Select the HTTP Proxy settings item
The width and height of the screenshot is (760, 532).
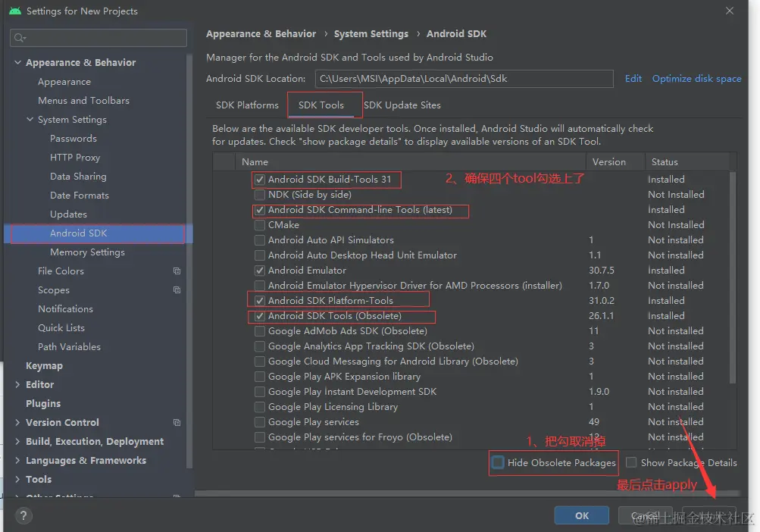pyautogui.click(x=75, y=158)
